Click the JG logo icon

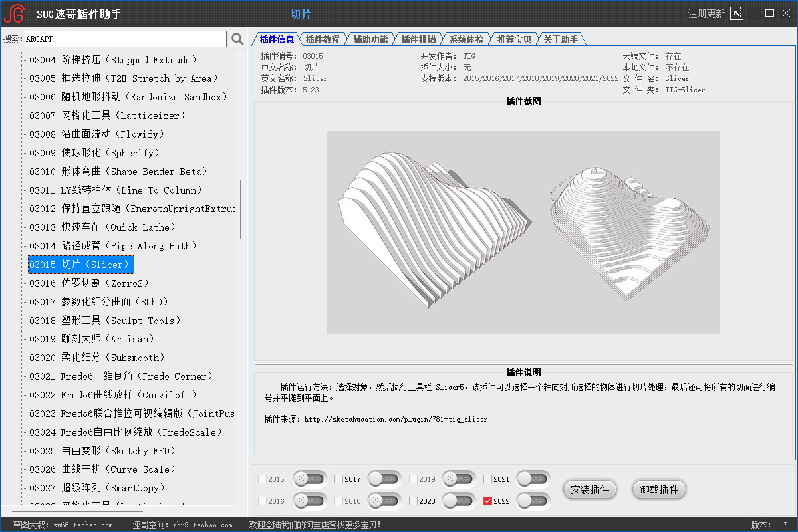pyautogui.click(x=13, y=14)
